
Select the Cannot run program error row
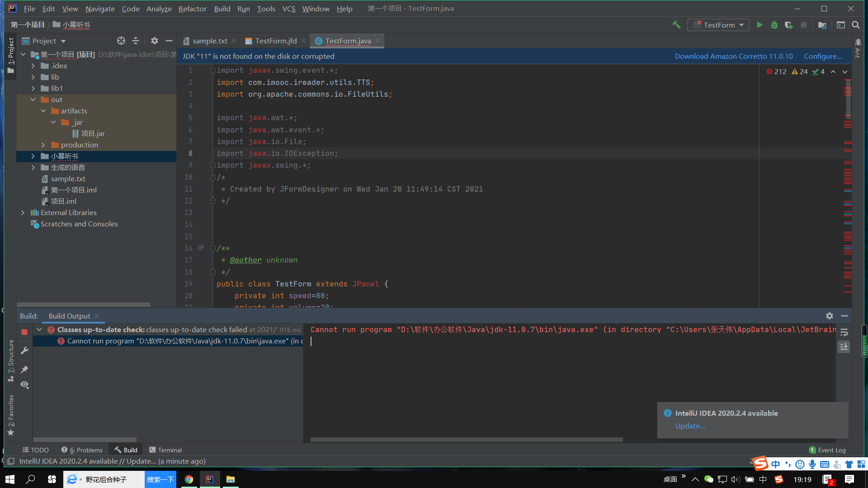pos(168,341)
